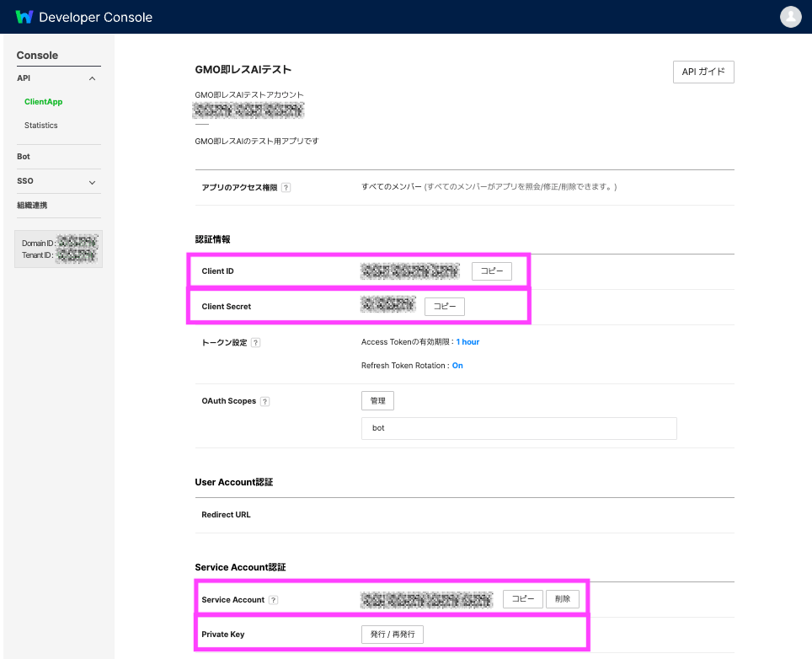Viewport: 812px width, 659px height.
Task: Go to 組織連携 in the sidebar
Action: (x=30, y=206)
